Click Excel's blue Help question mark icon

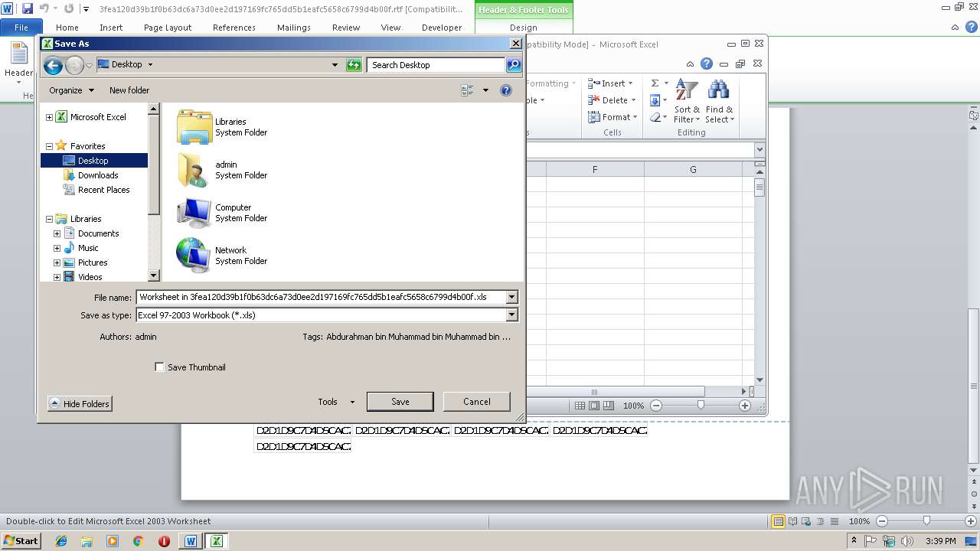[707, 64]
